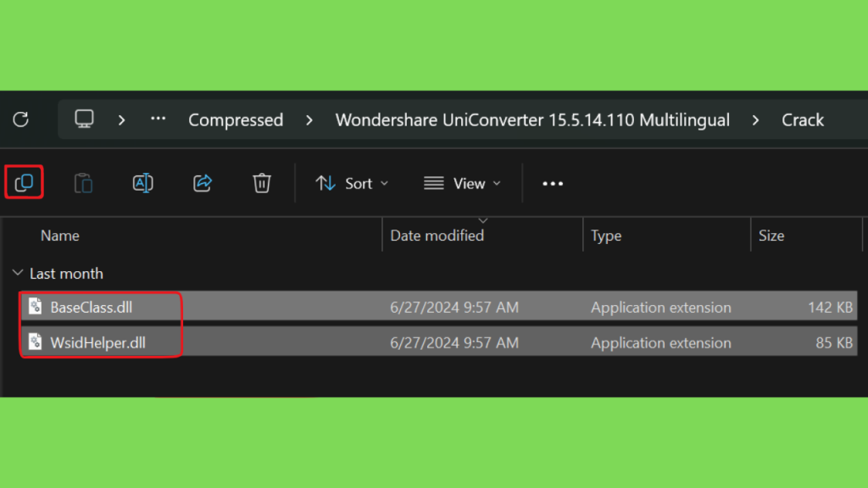Screen dimensions: 868x488
Task: Open the See more toolbar menu
Action: [x=553, y=184]
